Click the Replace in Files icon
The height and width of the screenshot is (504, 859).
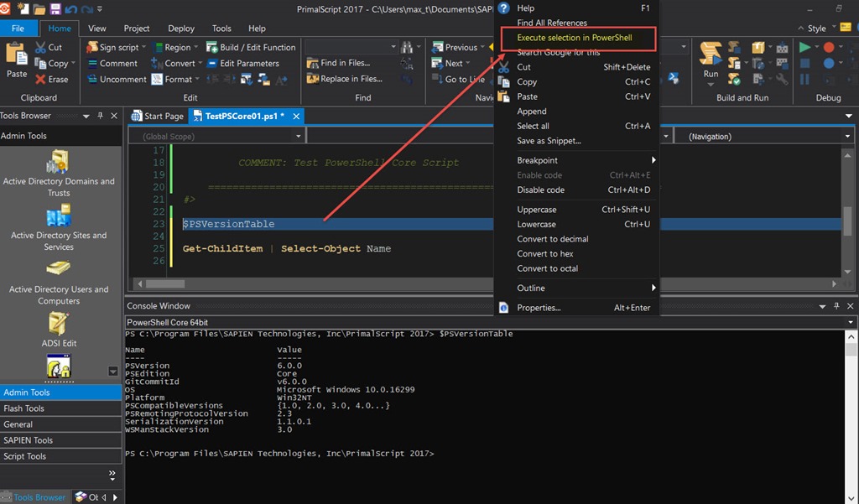click(312, 79)
